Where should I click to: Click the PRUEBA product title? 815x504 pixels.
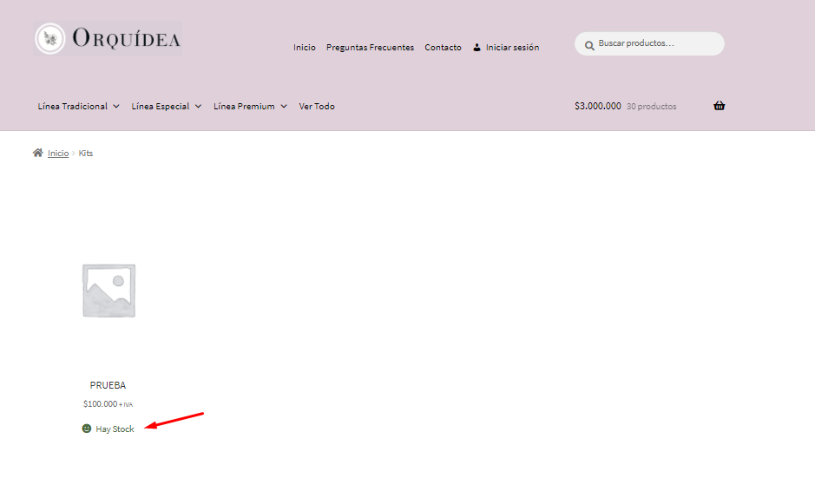click(x=108, y=385)
